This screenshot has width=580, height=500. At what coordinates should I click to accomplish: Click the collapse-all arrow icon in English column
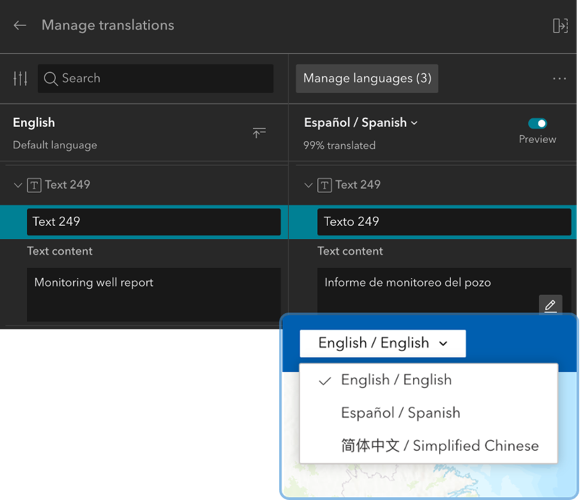point(259,132)
